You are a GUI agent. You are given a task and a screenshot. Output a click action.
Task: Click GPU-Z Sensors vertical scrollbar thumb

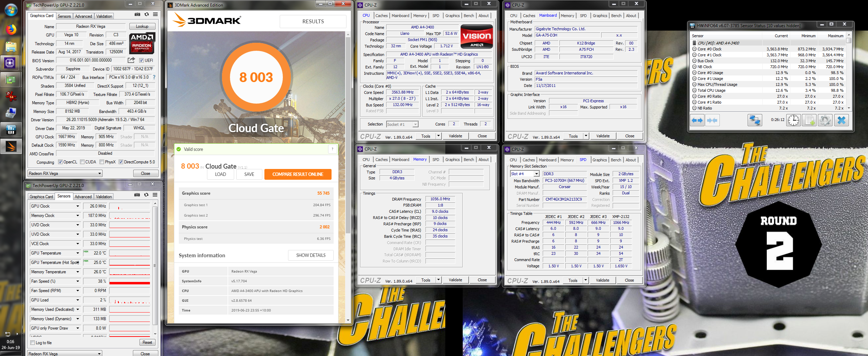(x=155, y=266)
